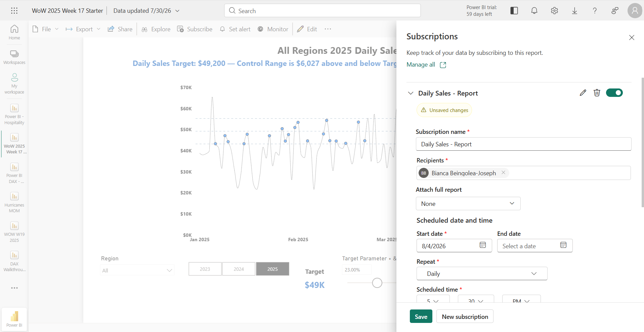Create a New subscription

pos(465,316)
